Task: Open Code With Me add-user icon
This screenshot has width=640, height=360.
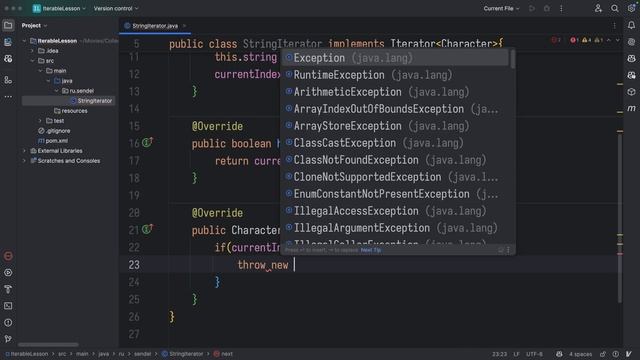Action: tap(598, 8)
